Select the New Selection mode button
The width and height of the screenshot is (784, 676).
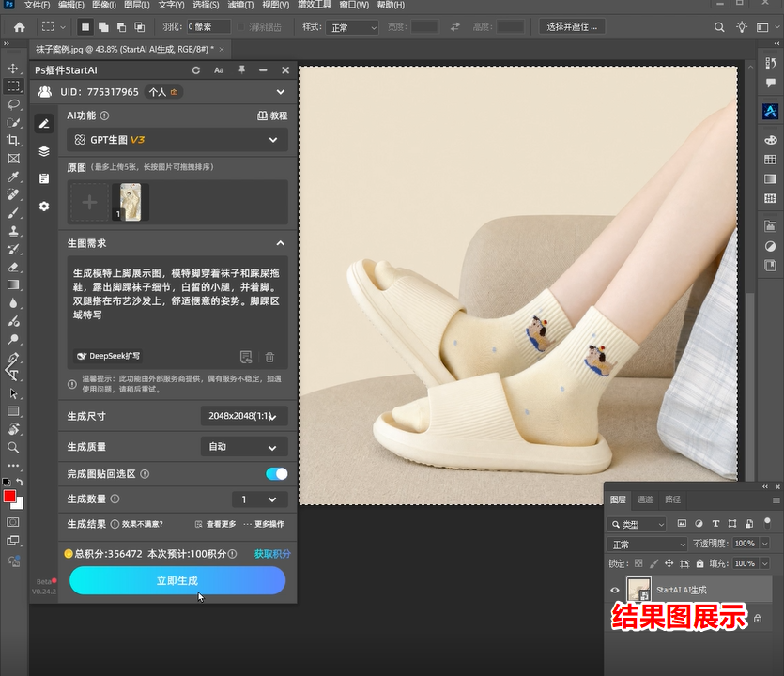tap(85, 27)
